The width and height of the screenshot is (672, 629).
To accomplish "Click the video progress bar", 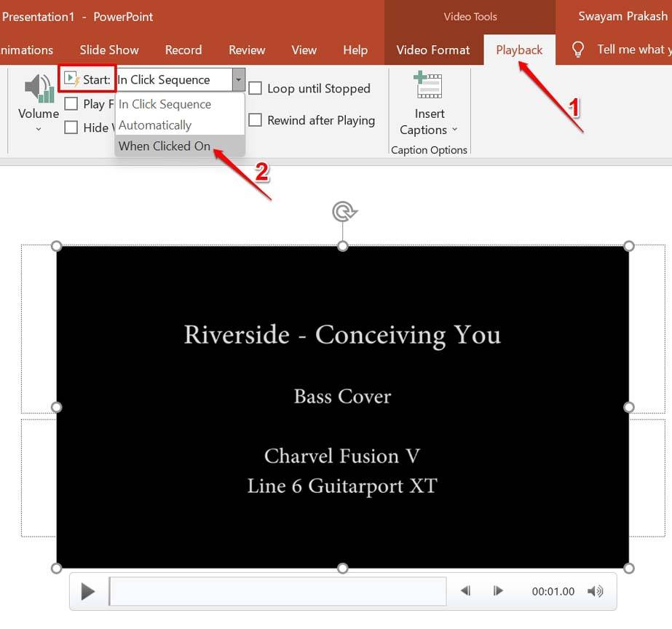I will (x=277, y=591).
